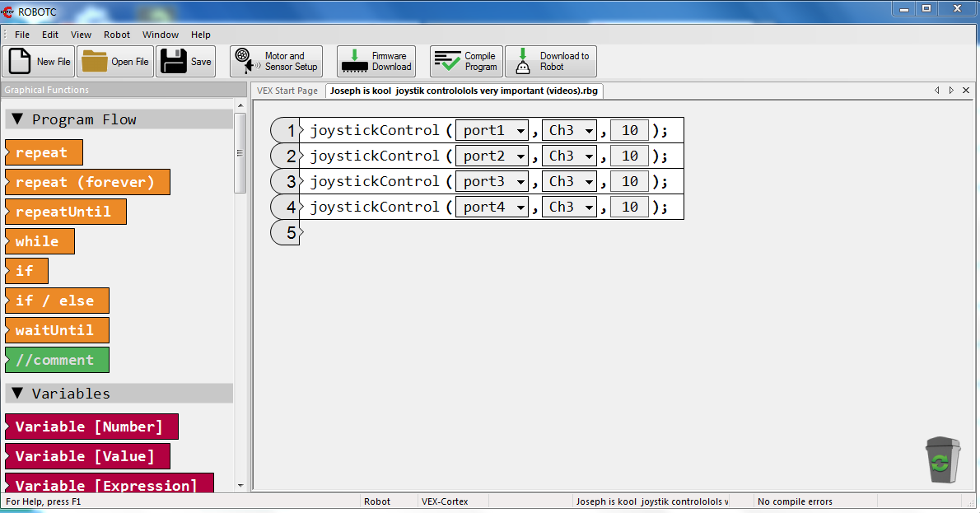Select the waitUntil block
This screenshot has height=513, width=980.
(57, 330)
